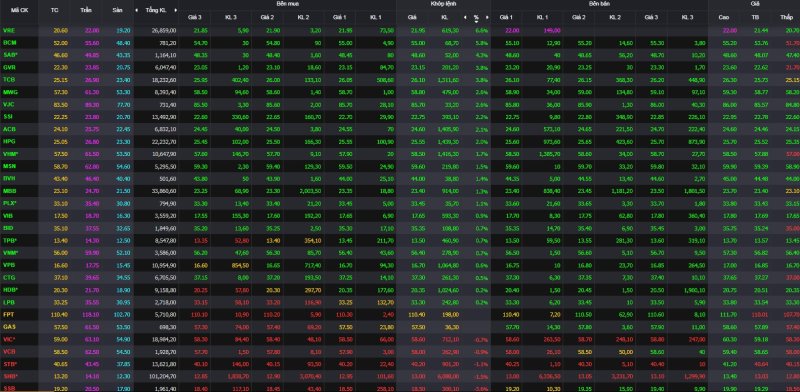
Task: Click the right arrow beside Tổng KL
Action: pyautogui.click(x=176, y=10)
